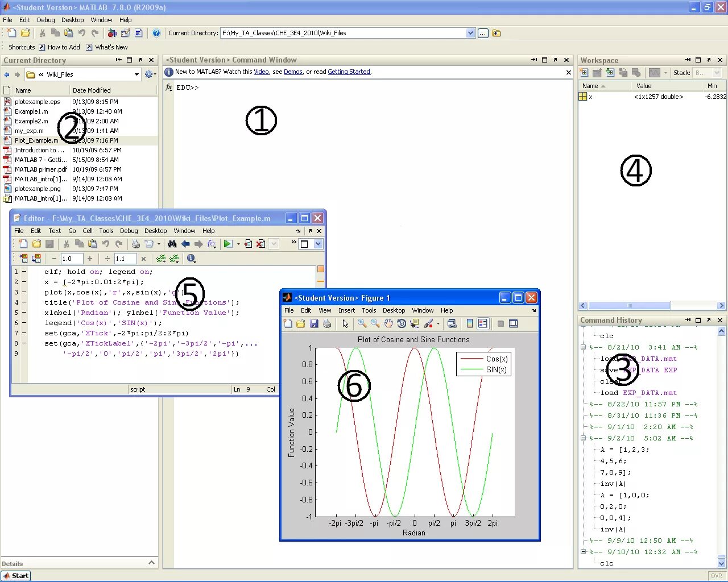Screen dimensions: 728x582
Task: Collapse the 9/2/10 5:02 AM history group
Action: [x=583, y=438]
